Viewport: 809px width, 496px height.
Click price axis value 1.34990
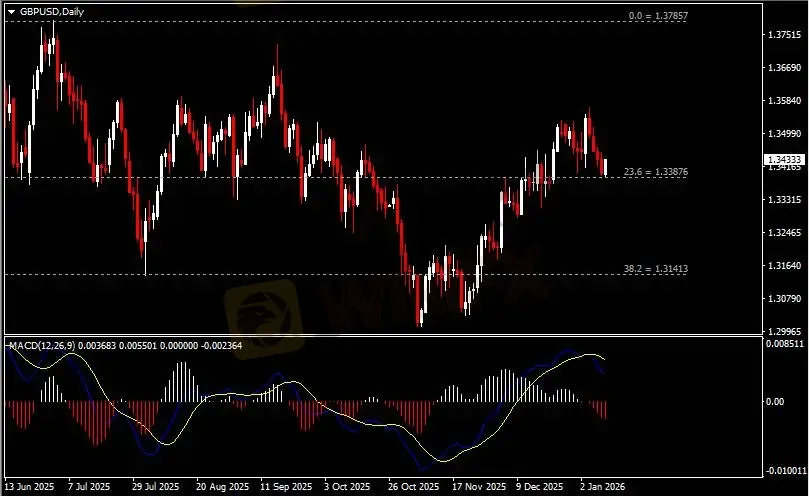pyautogui.click(x=784, y=134)
